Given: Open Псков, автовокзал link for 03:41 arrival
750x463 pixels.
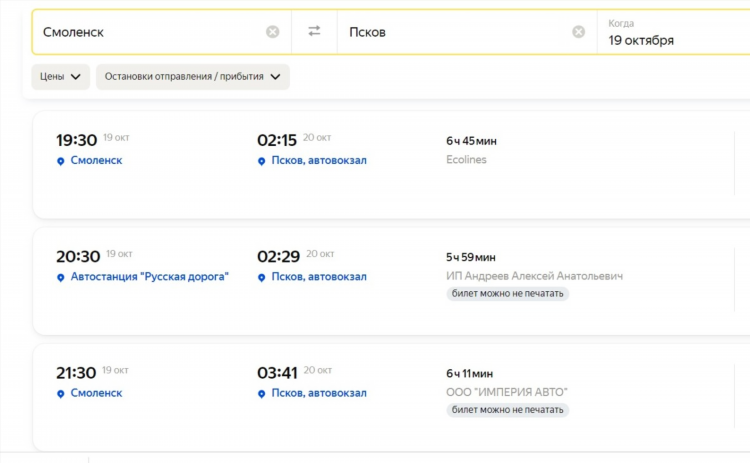Looking at the screenshot, I should coord(319,393).
